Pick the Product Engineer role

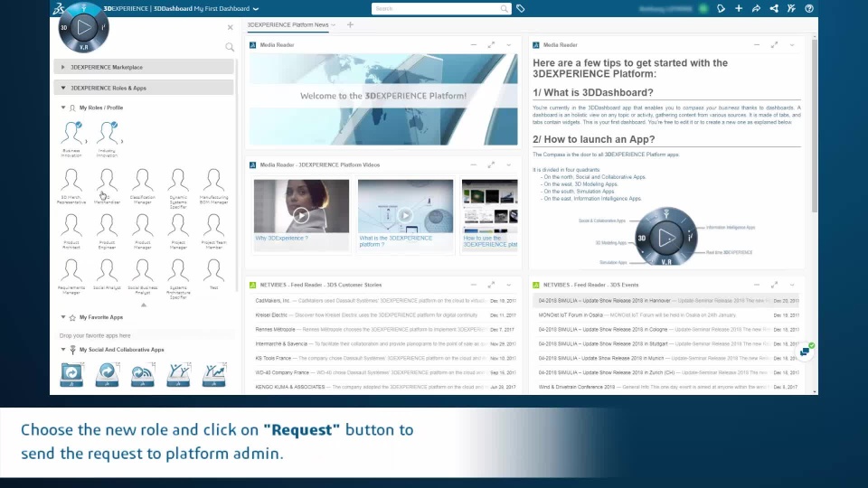(x=107, y=232)
